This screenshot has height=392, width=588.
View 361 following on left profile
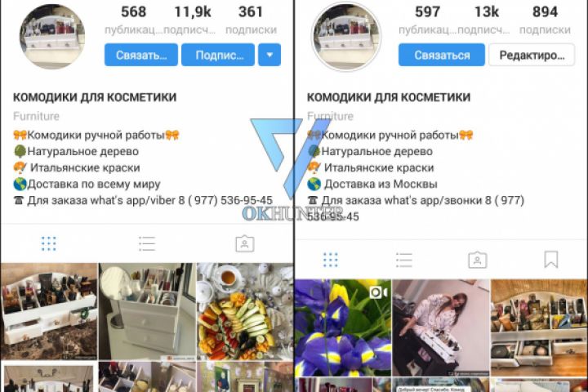[x=251, y=19]
